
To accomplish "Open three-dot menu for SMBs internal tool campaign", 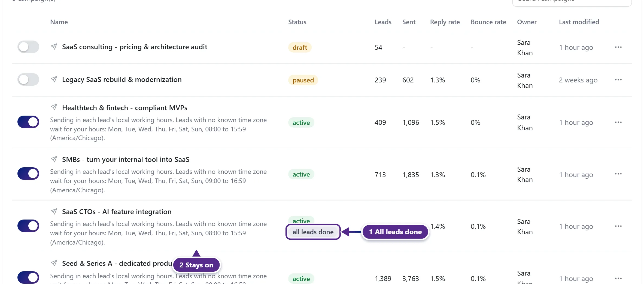I will click(618, 174).
